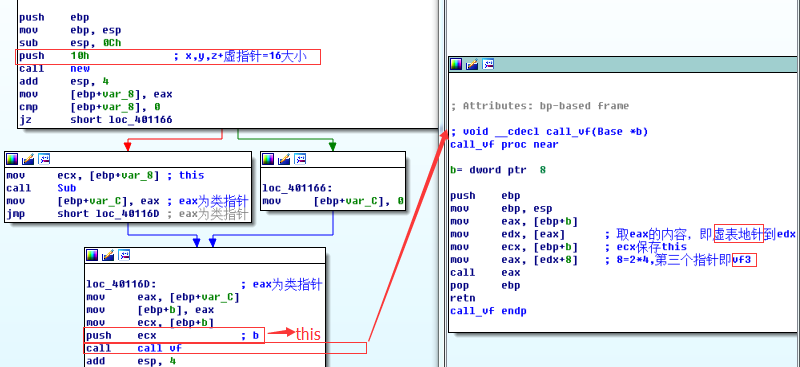Select the 'call eax' instruction
The width and height of the screenshot is (800, 367).
(x=485, y=273)
